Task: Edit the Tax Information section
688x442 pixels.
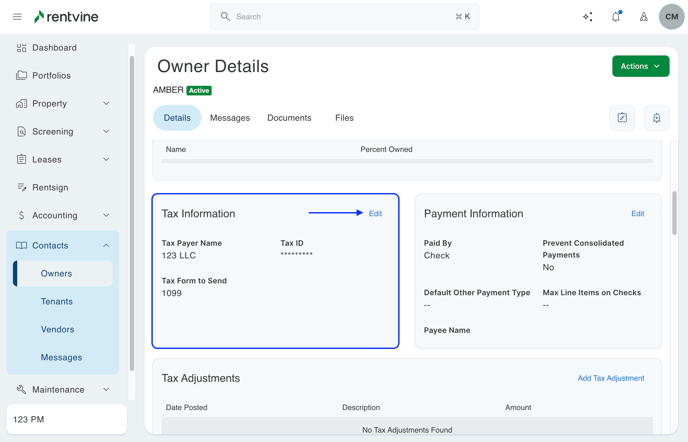Action: coord(375,214)
